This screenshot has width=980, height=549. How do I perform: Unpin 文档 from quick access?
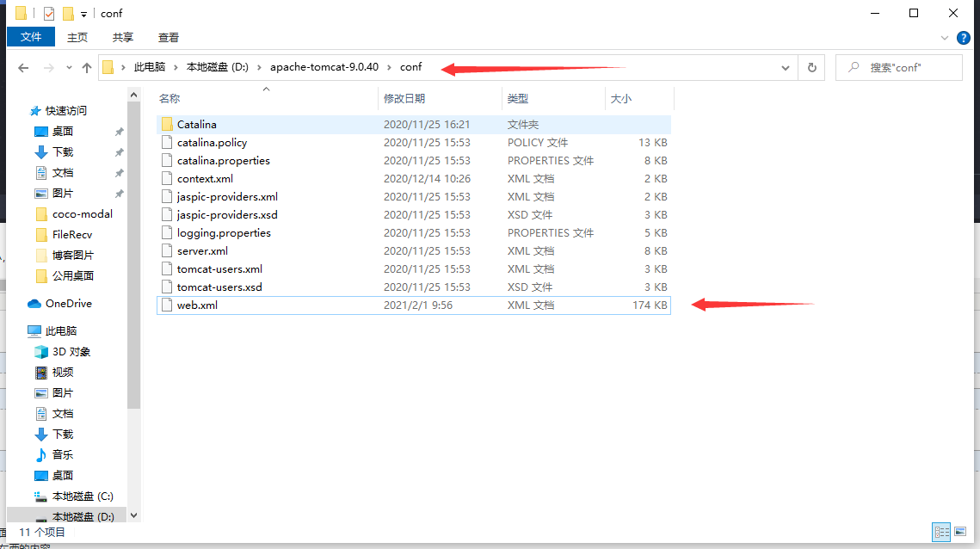[x=119, y=173]
